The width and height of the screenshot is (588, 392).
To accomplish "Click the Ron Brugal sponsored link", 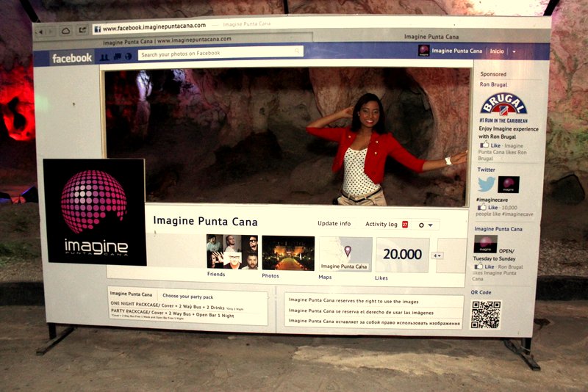I will [493, 84].
